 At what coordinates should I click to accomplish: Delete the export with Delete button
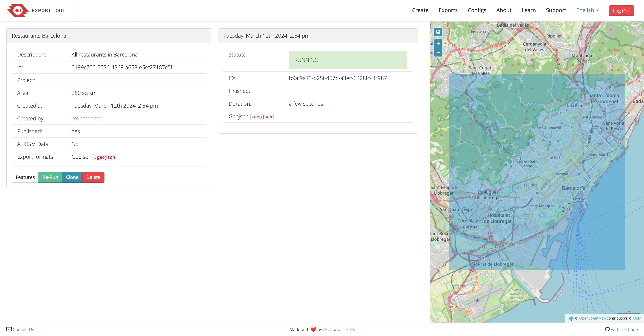(x=93, y=177)
